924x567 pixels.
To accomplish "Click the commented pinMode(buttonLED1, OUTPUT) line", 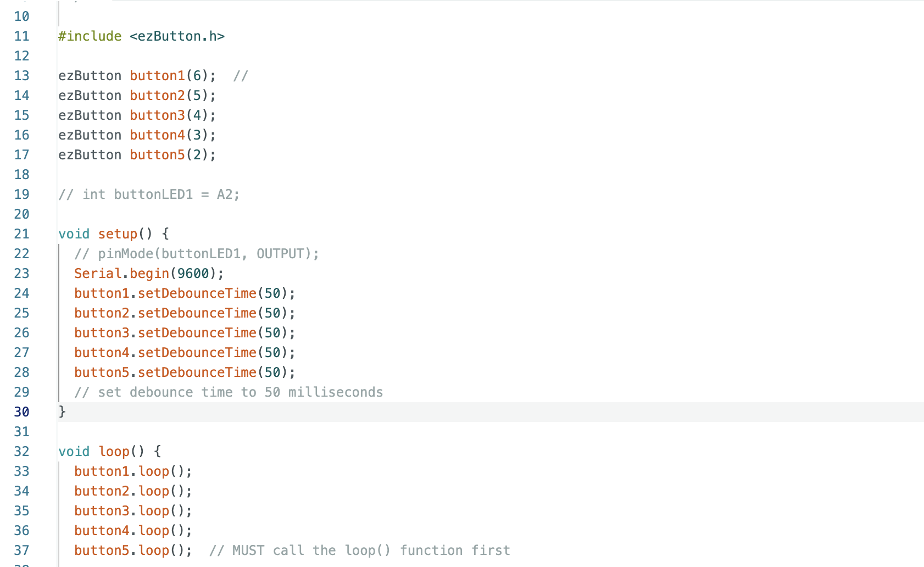I will click(197, 254).
